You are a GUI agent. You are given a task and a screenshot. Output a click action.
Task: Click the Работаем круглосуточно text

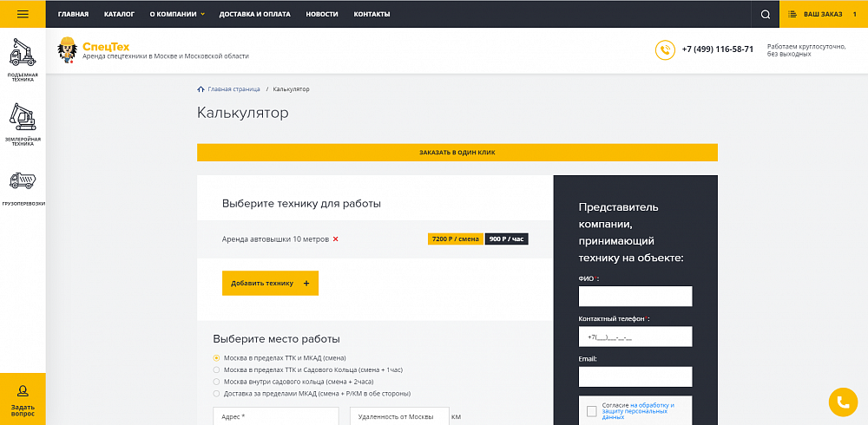(x=806, y=50)
